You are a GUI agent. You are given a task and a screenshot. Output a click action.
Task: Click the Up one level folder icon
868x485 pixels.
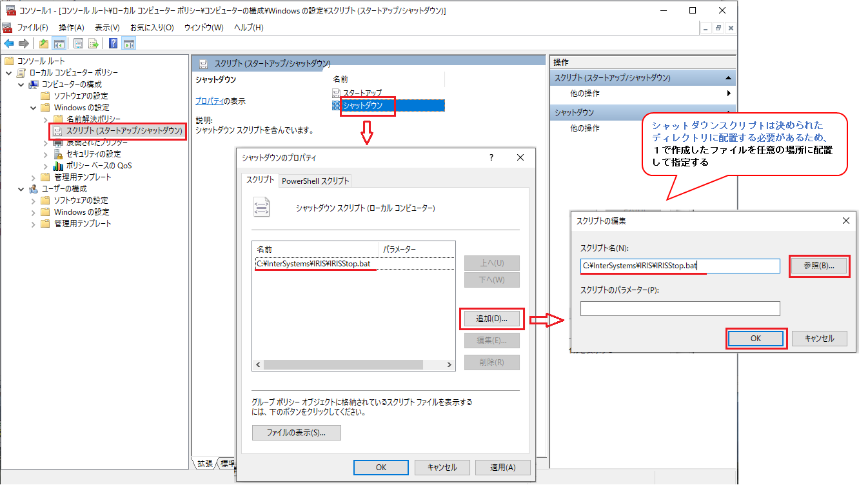pyautogui.click(x=44, y=44)
